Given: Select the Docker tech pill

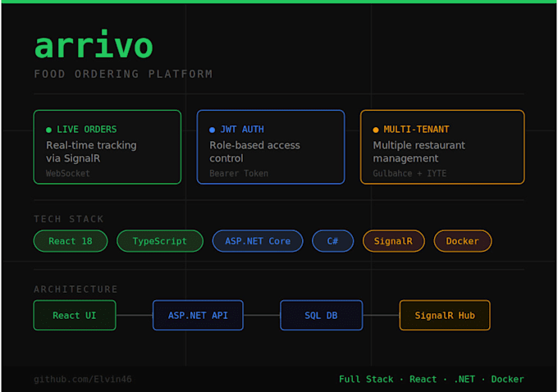Looking at the screenshot, I should click(x=463, y=241).
